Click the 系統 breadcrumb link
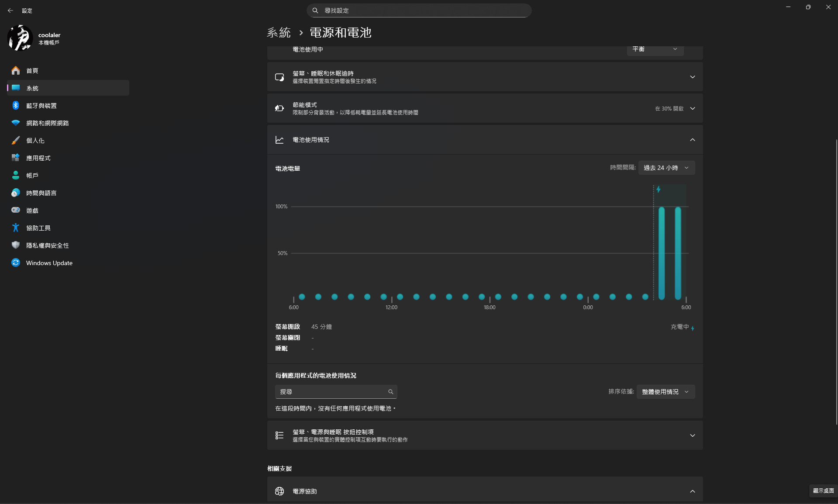The width and height of the screenshot is (838, 504). (279, 33)
